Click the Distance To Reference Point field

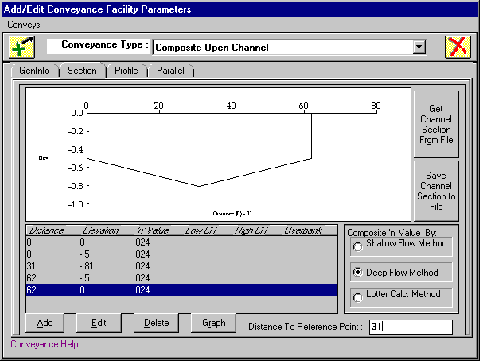tap(411, 327)
